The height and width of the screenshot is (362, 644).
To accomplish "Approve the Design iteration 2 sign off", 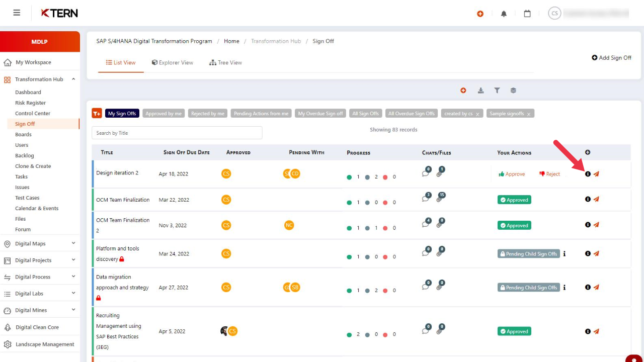I will pyautogui.click(x=512, y=174).
